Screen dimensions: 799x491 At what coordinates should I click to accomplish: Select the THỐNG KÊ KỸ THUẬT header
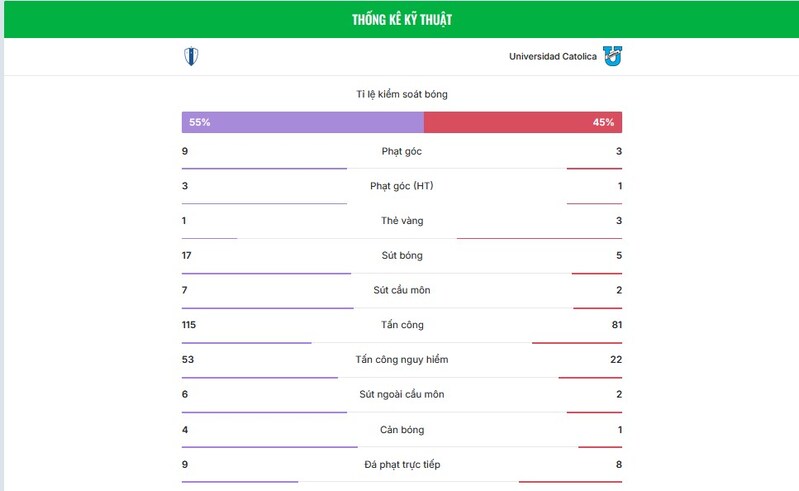[401, 20]
